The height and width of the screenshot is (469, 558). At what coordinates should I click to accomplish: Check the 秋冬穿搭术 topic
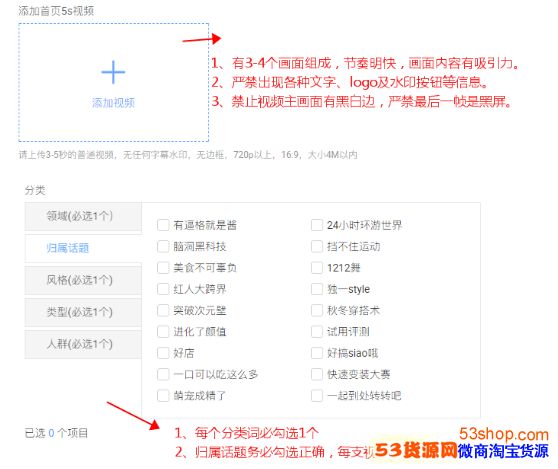coord(317,310)
